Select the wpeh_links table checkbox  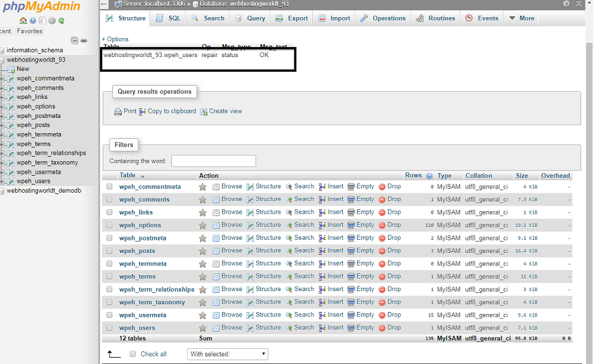click(110, 212)
